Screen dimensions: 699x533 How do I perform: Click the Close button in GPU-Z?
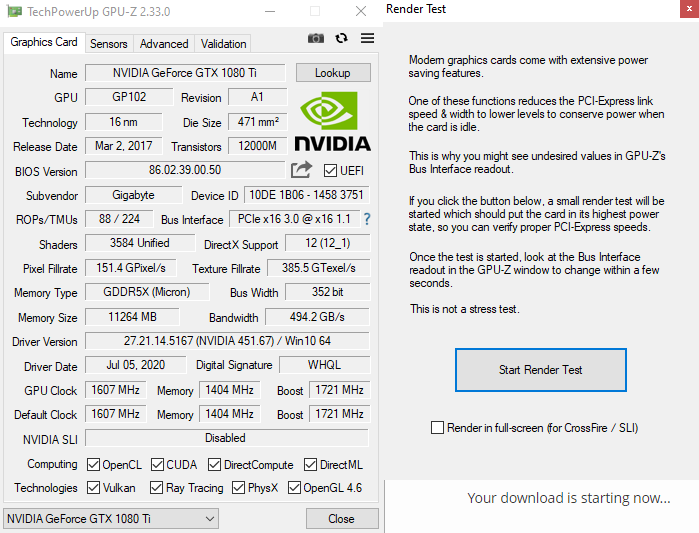pos(342,519)
